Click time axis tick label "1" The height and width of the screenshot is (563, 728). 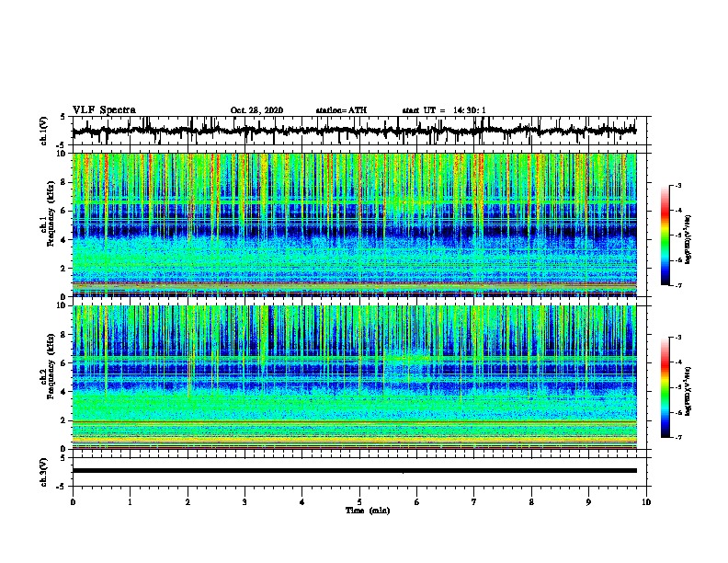(130, 502)
